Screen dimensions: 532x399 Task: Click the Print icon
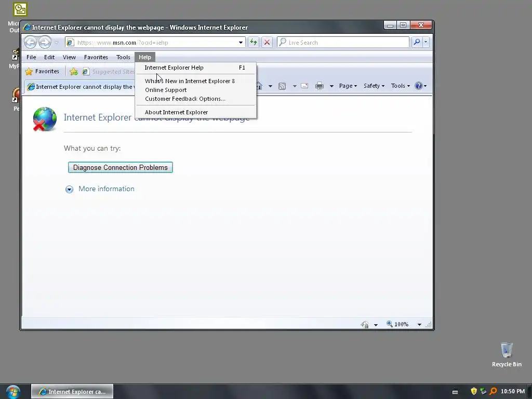(320, 86)
